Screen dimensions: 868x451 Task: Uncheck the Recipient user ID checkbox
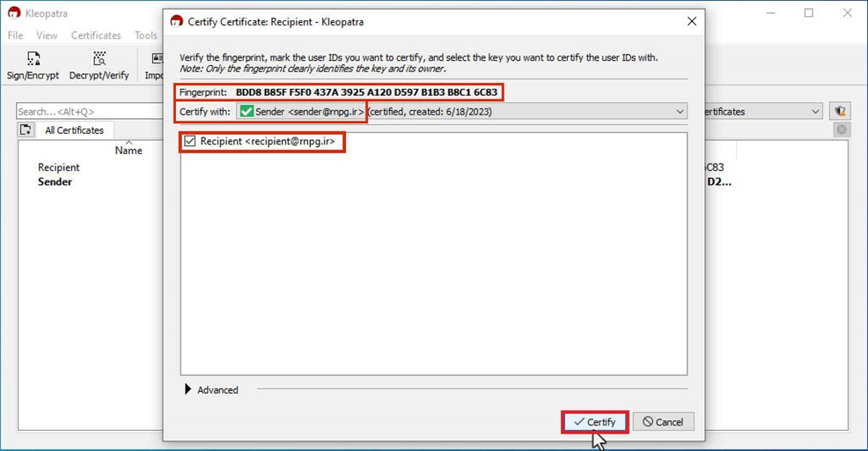(x=190, y=141)
